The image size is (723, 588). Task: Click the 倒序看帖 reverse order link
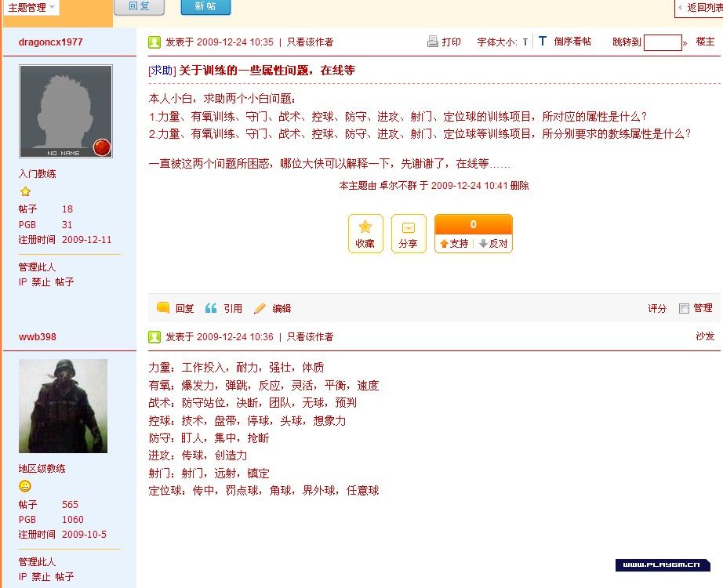[x=572, y=42]
